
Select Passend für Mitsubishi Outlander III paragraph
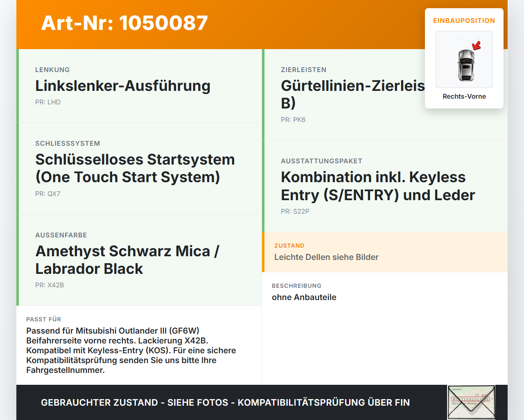click(x=131, y=350)
